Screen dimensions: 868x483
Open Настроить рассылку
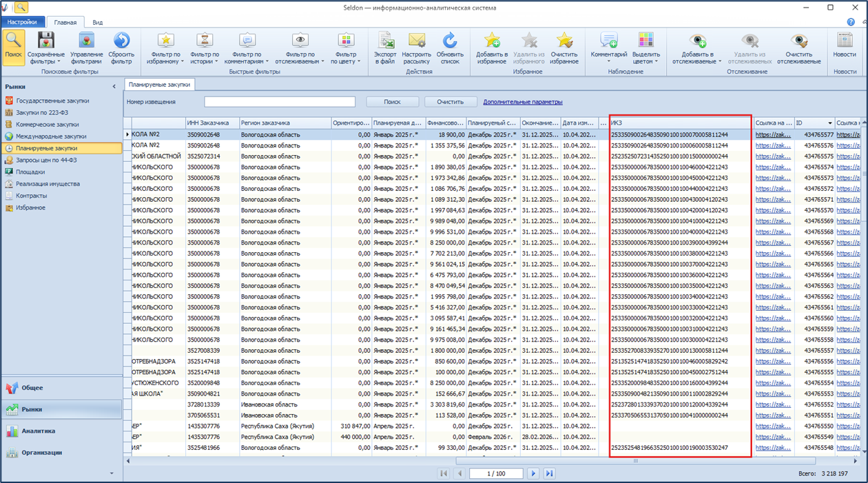point(417,48)
